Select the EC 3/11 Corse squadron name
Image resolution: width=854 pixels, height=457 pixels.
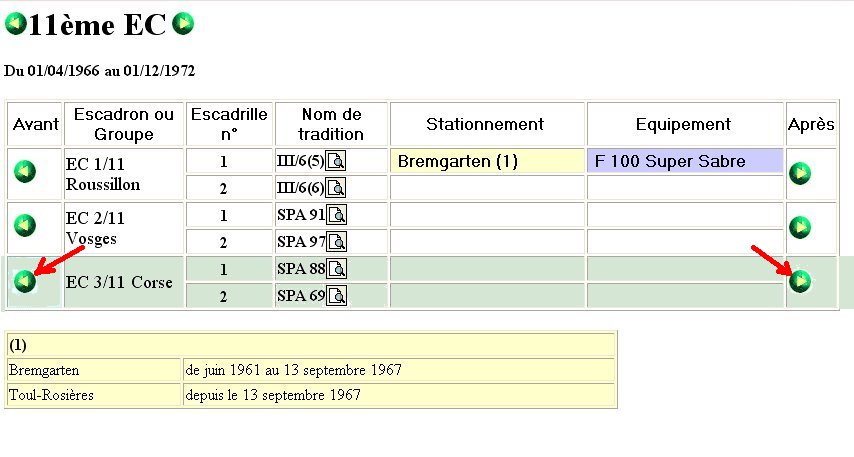(119, 283)
